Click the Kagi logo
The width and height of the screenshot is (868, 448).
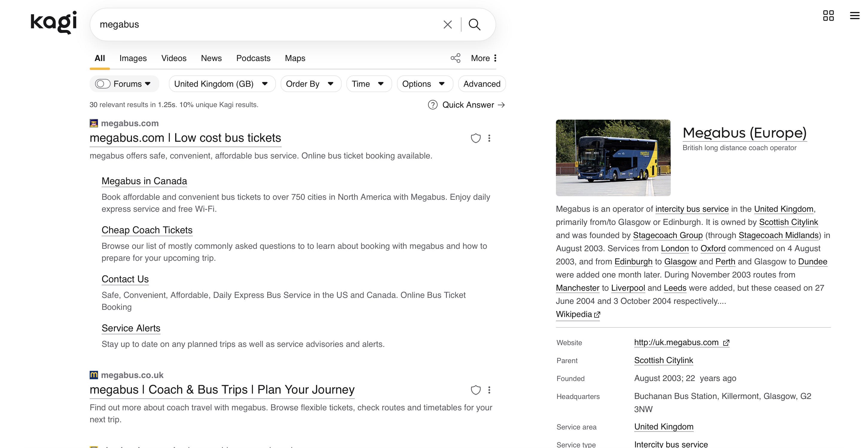point(54,22)
